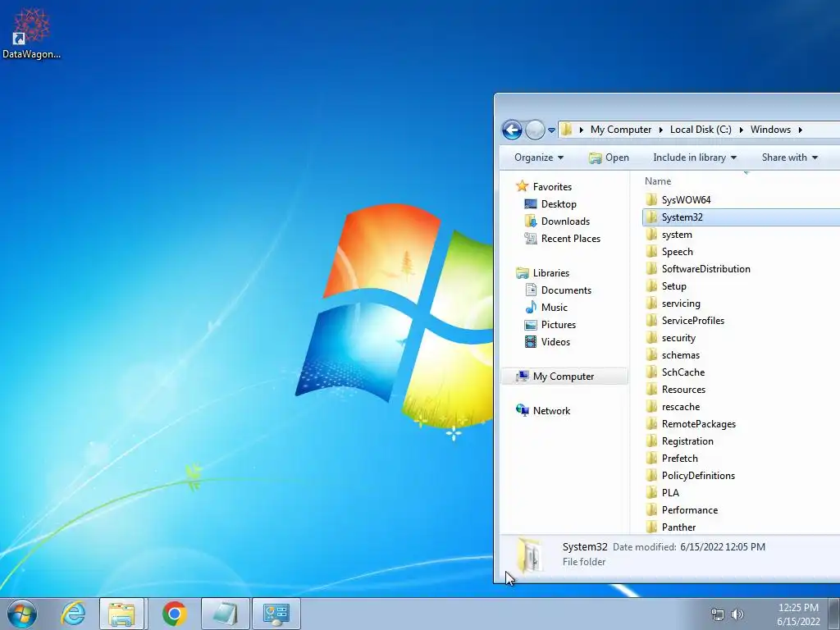
Task: Click the folder icon in address bar
Action: (x=567, y=130)
